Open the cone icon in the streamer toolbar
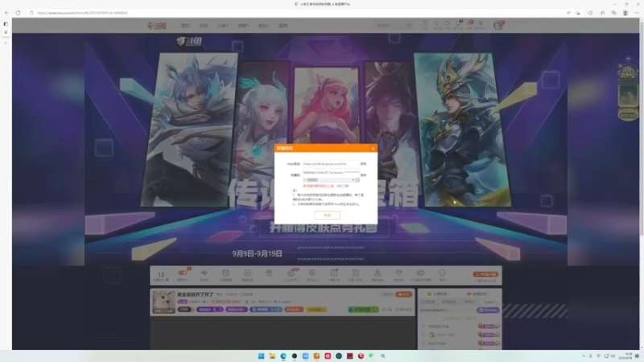644x362 pixels. [377, 274]
